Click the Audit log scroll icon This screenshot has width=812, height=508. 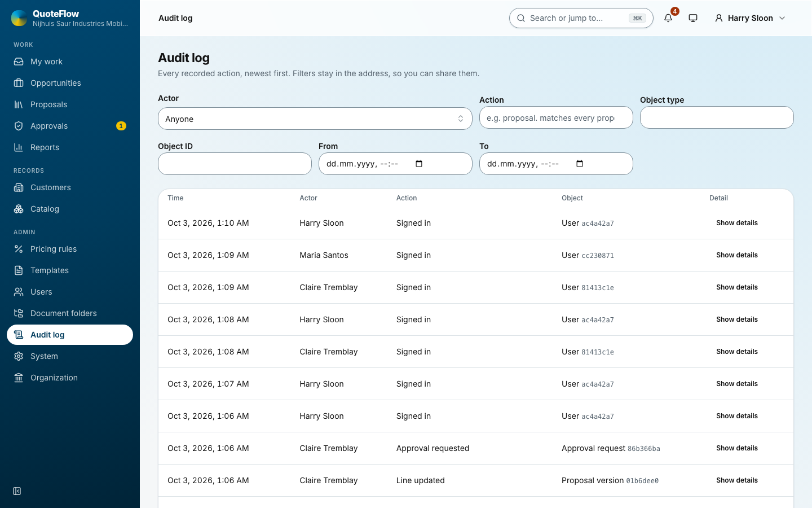point(19,335)
